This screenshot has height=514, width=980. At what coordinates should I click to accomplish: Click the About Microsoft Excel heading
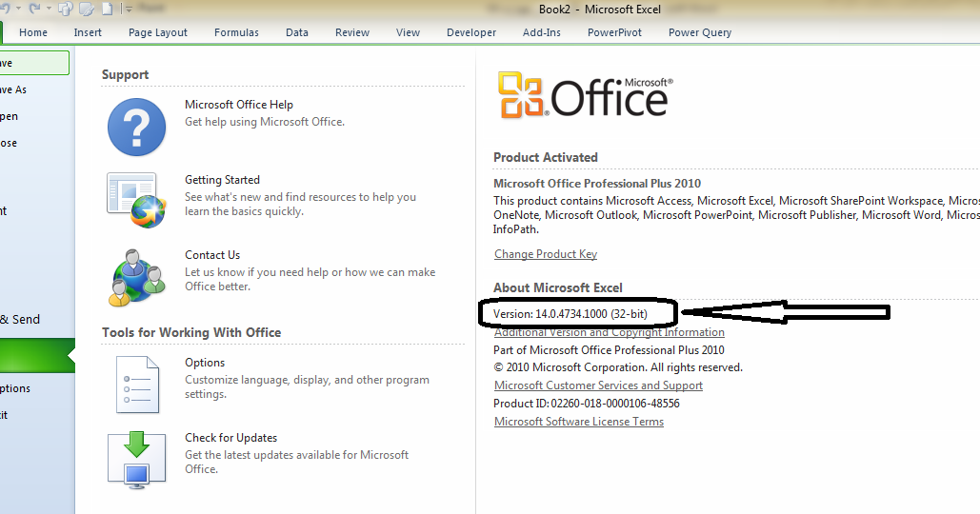point(557,287)
